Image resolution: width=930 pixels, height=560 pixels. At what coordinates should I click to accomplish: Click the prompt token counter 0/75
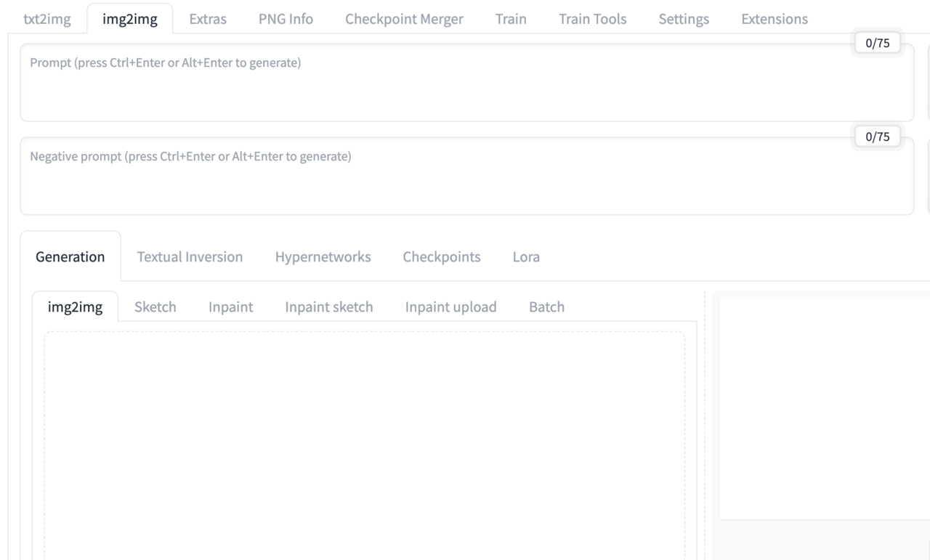pos(879,43)
